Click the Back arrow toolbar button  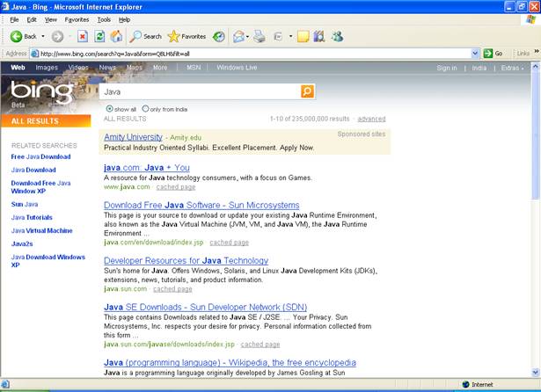tap(23, 36)
